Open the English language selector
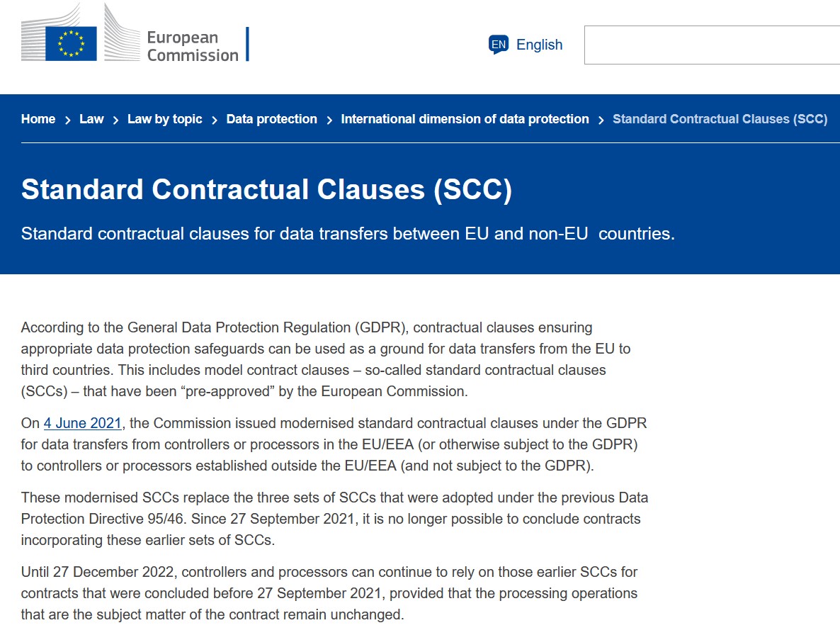This screenshot has width=840, height=635. click(526, 45)
